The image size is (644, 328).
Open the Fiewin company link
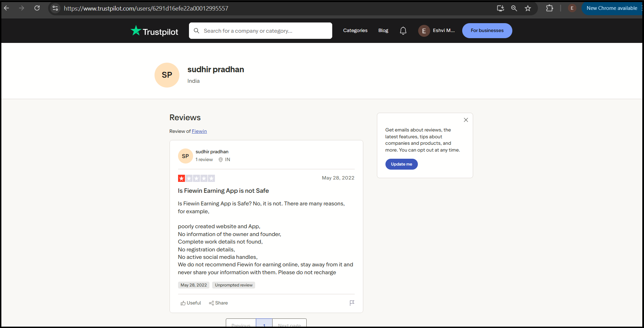point(199,131)
